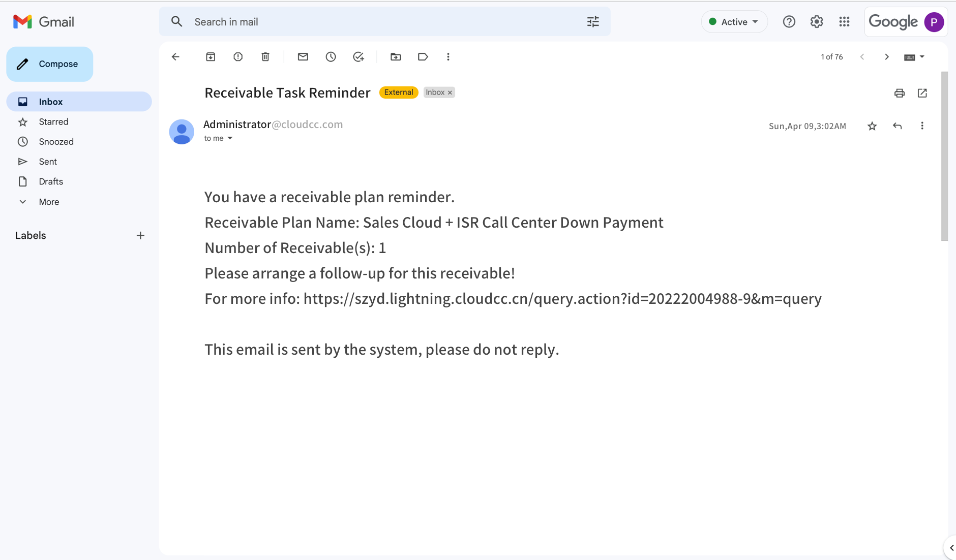The image size is (956, 560).
Task: Star this message from Administrator
Action: (872, 126)
